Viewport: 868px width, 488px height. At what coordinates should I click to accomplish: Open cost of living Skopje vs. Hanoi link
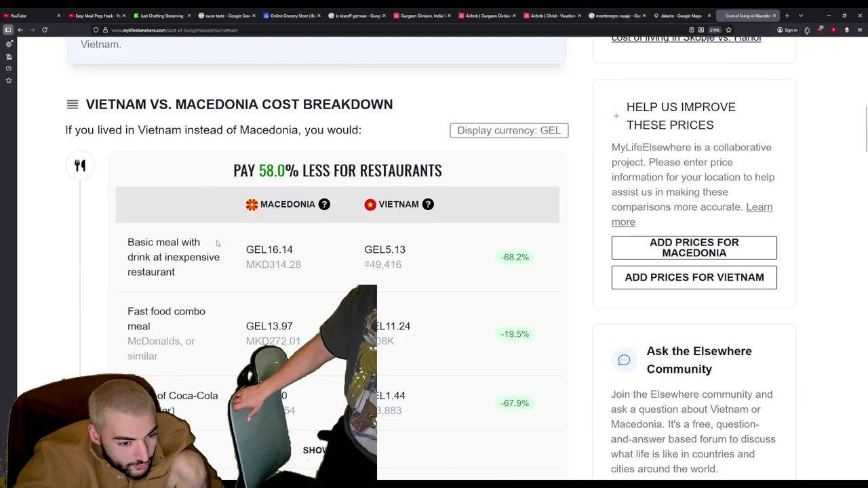pyautogui.click(x=686, y=39)
